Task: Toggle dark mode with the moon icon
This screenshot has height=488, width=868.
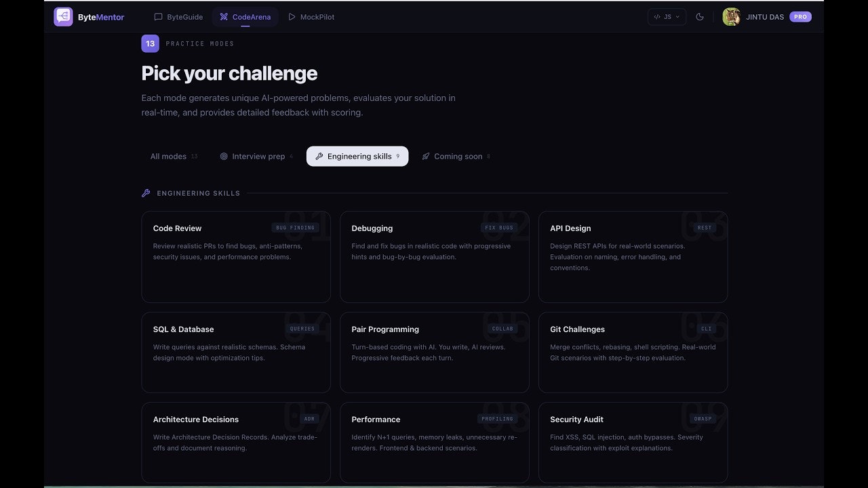Action: coord(700,16)
